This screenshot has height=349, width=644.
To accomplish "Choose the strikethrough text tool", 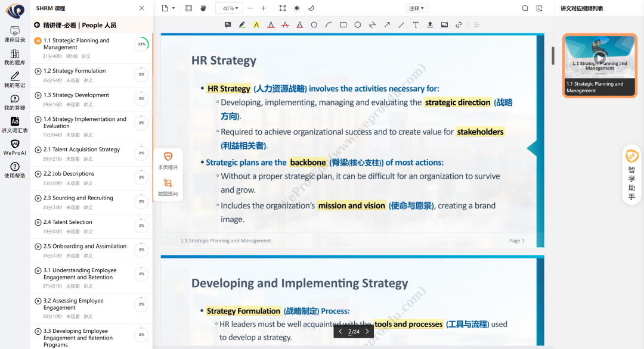I will 285,25.
